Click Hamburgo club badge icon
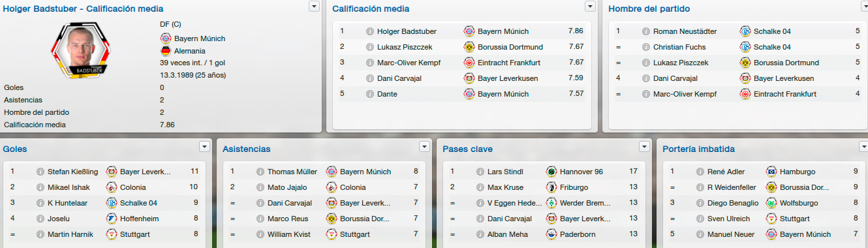This screenshot has width=868, height=248. pos(771,172)
